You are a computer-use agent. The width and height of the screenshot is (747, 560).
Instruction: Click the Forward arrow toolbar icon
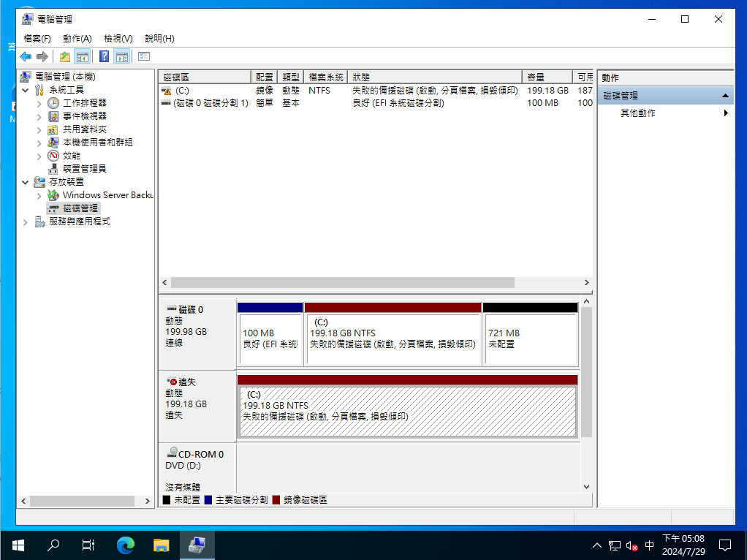click(42, 57)
